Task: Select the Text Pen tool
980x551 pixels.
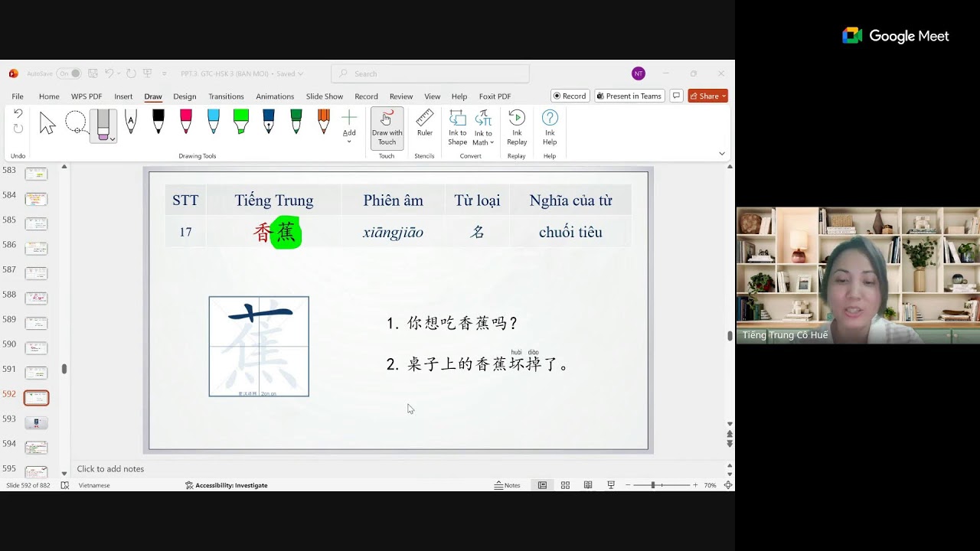Action: click(131, 122)
